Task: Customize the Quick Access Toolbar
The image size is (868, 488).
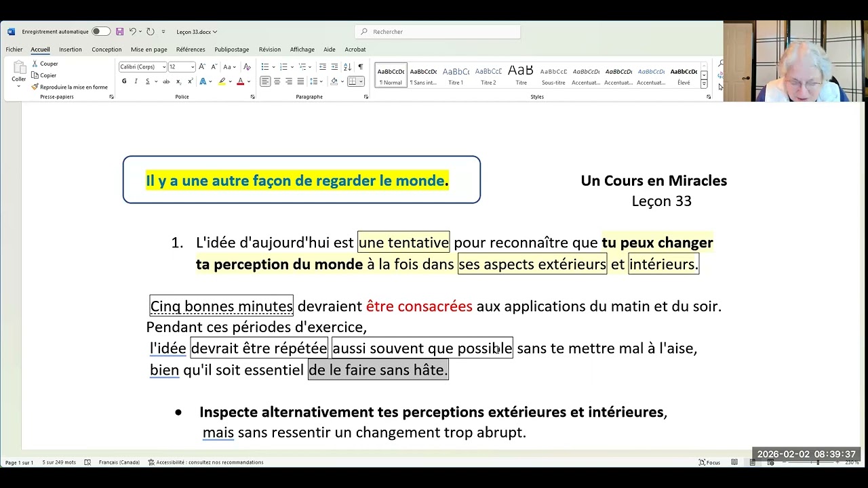Action: pos(163,32)
